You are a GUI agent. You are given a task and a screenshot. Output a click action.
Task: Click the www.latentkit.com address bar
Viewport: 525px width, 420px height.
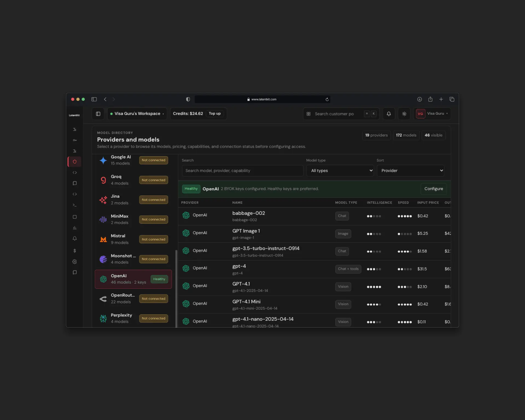coord(262,99)
